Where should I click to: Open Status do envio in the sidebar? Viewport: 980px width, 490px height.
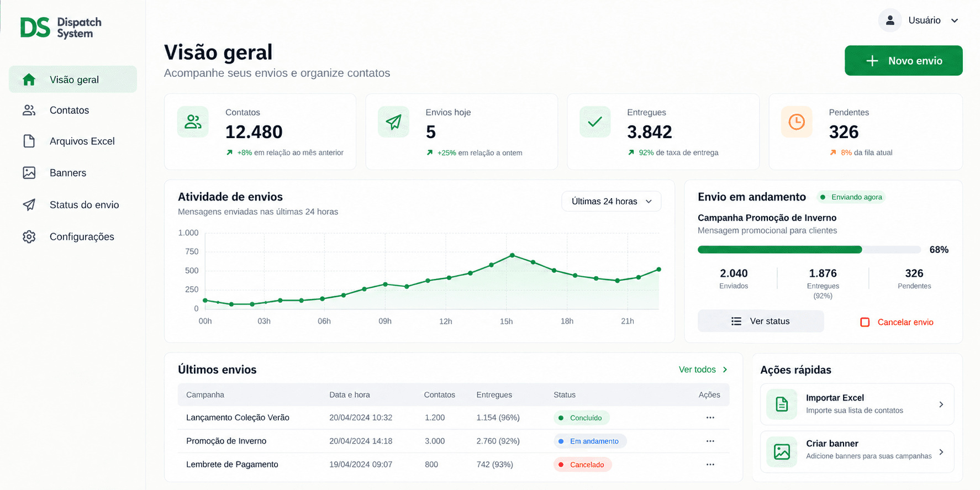(73, 205)
